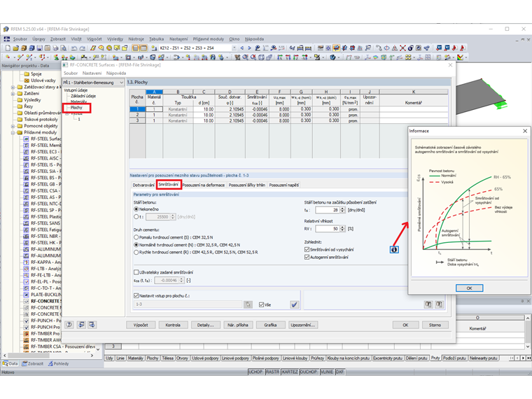
Task: Select the t: concrete age radio button
Action: (x=136, y=216)
